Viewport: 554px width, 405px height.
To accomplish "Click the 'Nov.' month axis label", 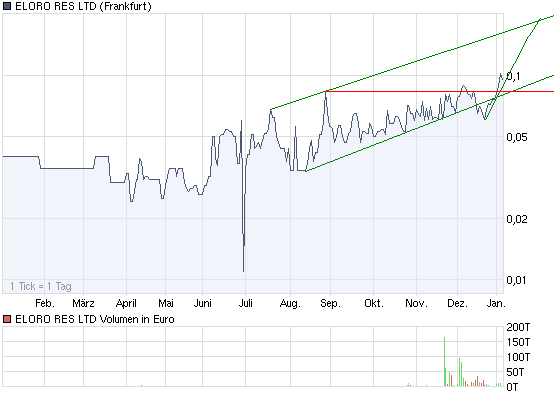I will (x=416, y=303).
